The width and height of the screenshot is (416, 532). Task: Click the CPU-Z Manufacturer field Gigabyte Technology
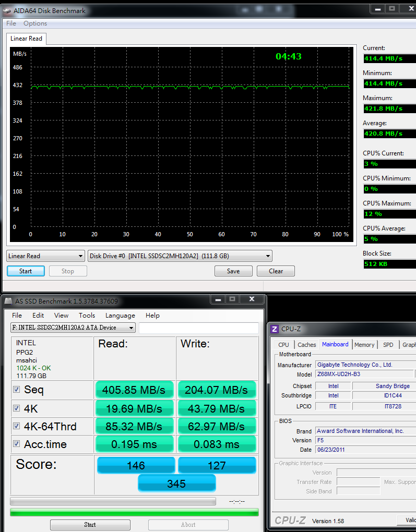366,365
